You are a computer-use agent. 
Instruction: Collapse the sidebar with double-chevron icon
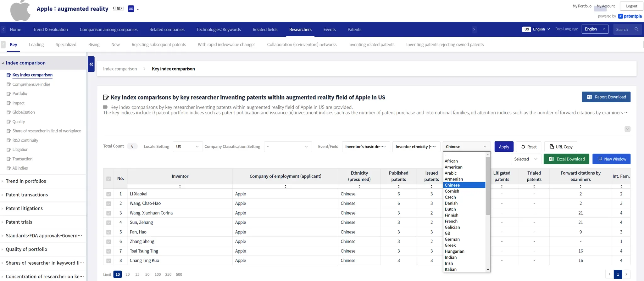[x=91, y=64]
